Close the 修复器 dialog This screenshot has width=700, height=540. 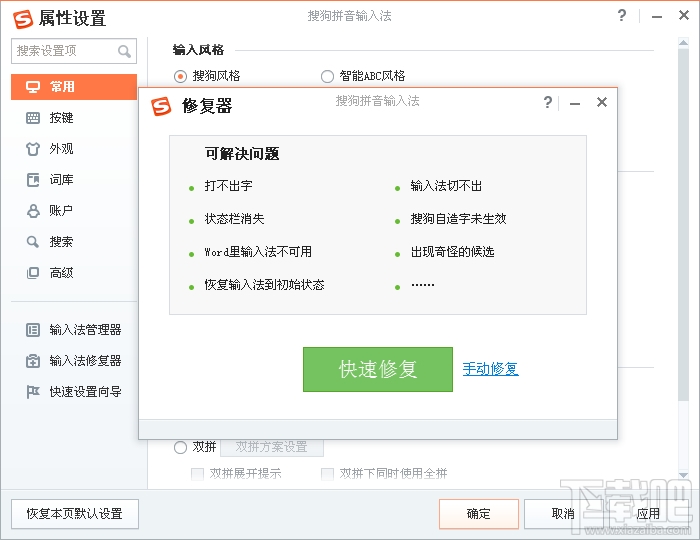[602, 102]
